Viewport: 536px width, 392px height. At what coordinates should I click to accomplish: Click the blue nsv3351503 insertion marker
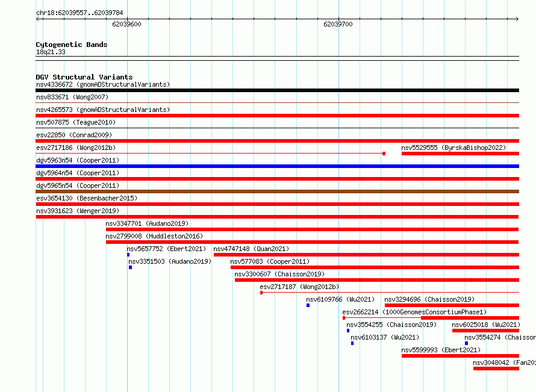pos(130,267)
